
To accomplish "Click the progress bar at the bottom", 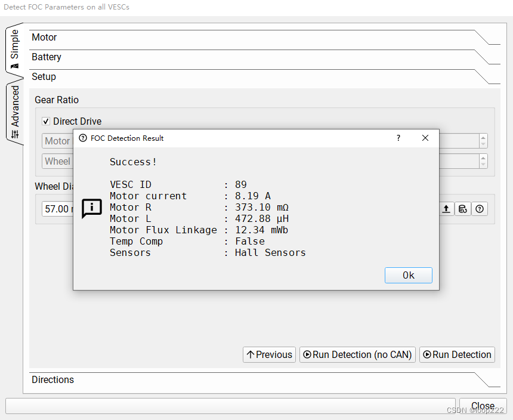I will tap(230, 406).
